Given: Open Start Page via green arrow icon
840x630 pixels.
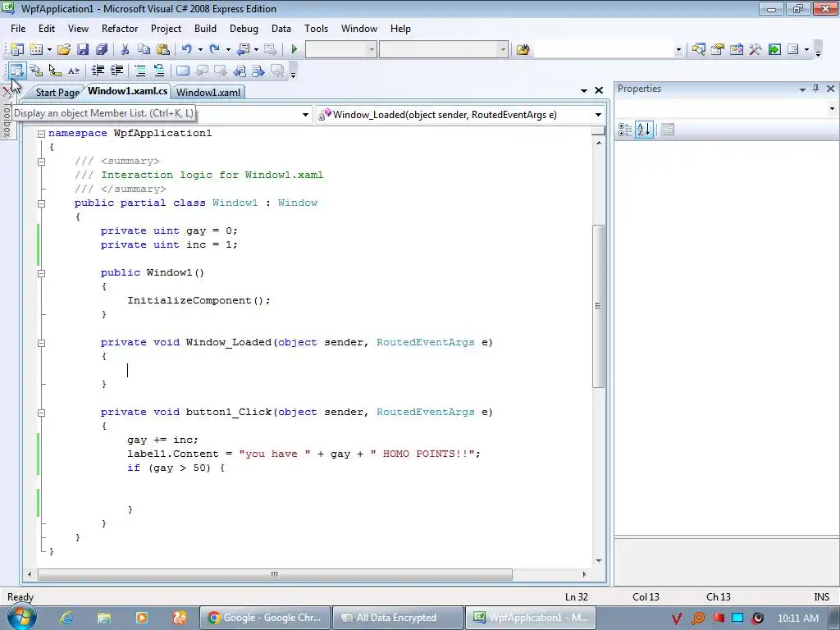Looking at the screenshot, I should pos(774,50).
